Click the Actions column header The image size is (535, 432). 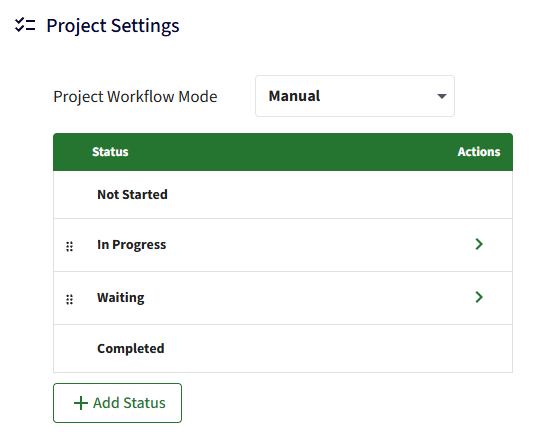479,152
